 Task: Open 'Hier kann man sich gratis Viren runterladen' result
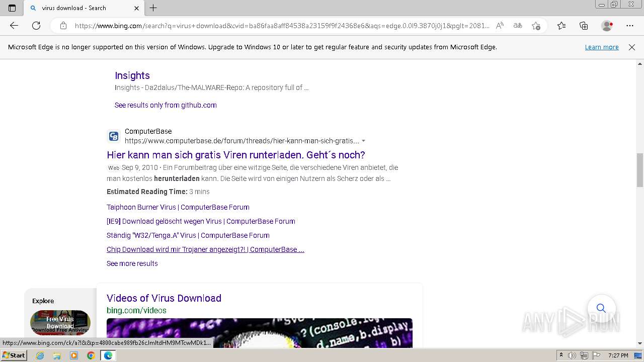point(236,155)
